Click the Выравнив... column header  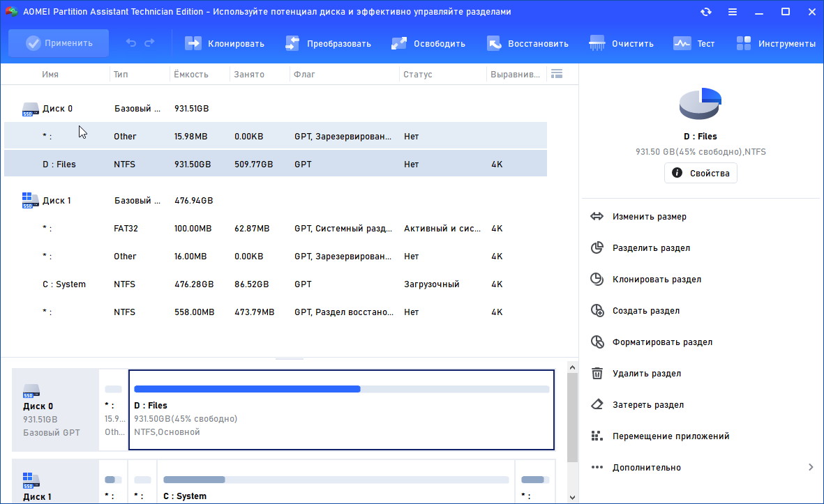[515, 75]
